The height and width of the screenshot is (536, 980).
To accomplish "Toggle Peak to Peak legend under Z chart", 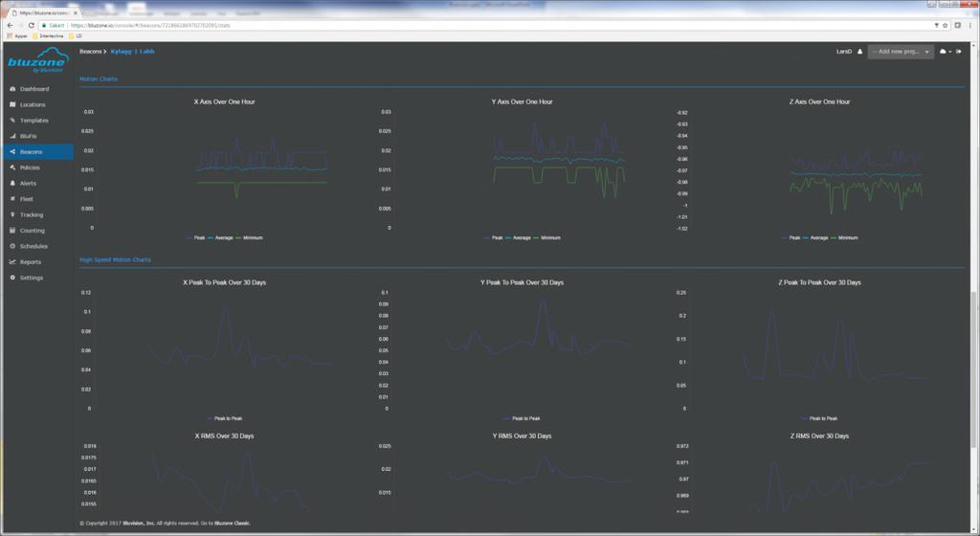I will click(x=819, y=418).
